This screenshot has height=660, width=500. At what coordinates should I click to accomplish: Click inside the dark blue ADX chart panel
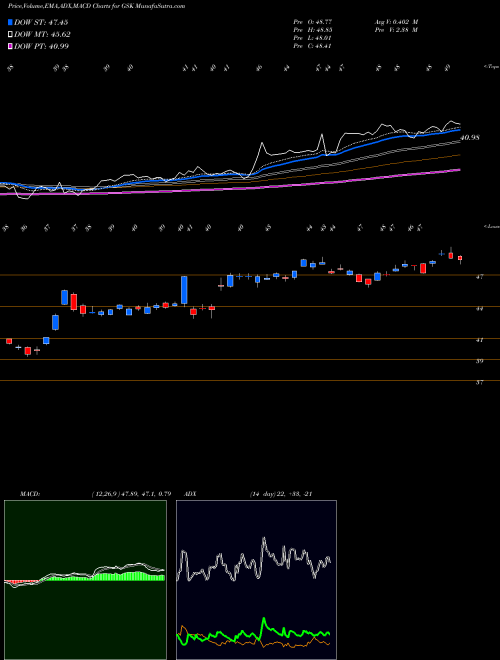tap(256, 580)
